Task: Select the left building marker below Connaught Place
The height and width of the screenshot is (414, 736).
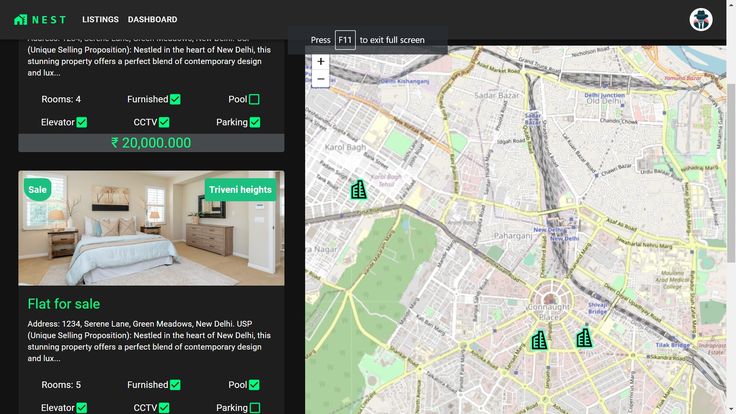Action: [539, 340]
